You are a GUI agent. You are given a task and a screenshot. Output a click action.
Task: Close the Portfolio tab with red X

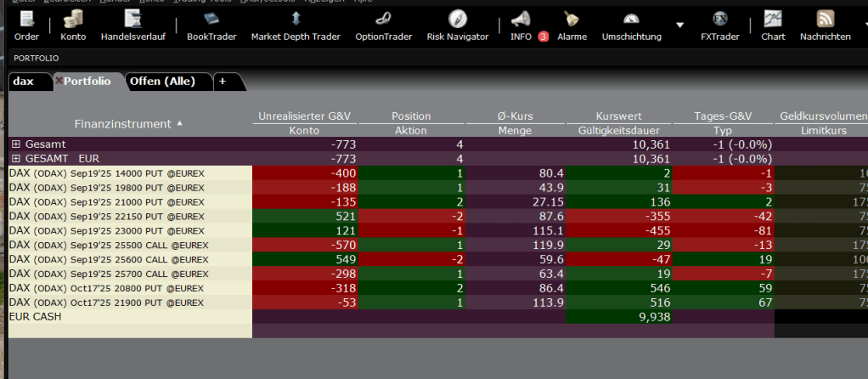click(58, 82)
